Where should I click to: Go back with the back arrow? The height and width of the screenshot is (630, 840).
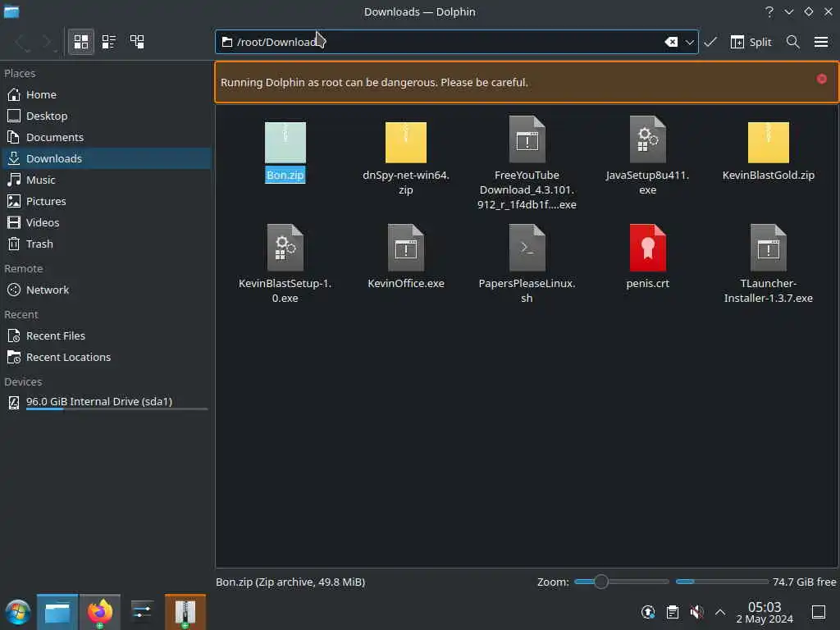(x=21, y=42)
